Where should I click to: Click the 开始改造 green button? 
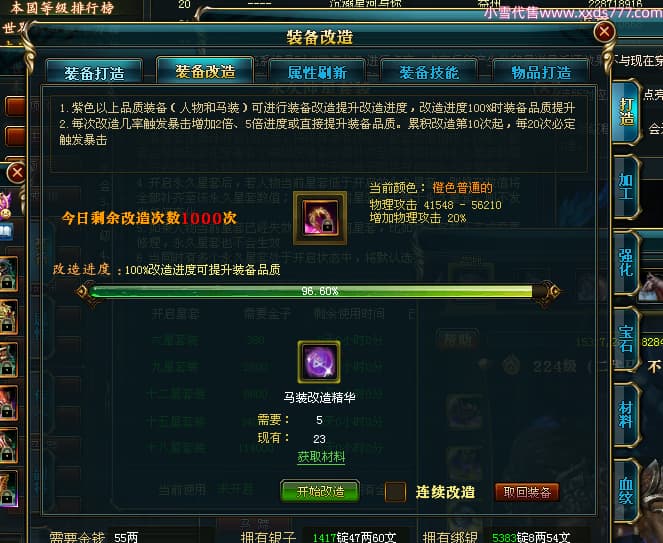(x=320, y=491)
